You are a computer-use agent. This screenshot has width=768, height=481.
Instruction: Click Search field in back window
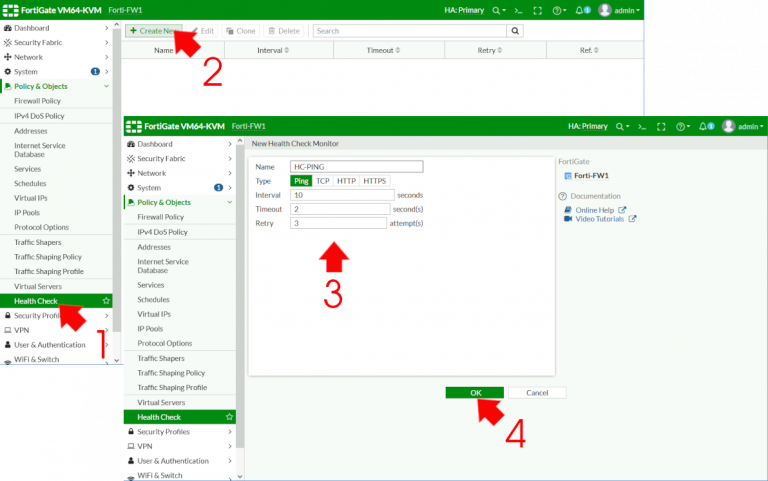point(409,31)
